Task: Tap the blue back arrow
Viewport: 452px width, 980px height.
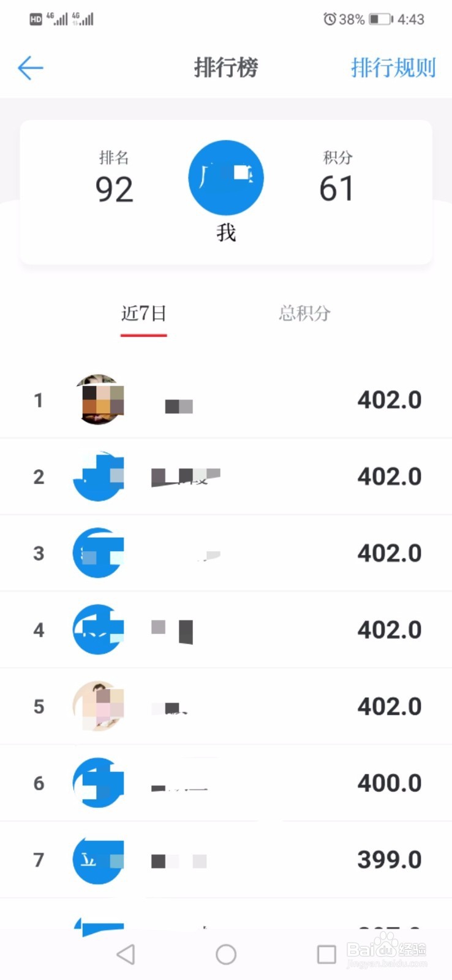Action: pos(30,67)
